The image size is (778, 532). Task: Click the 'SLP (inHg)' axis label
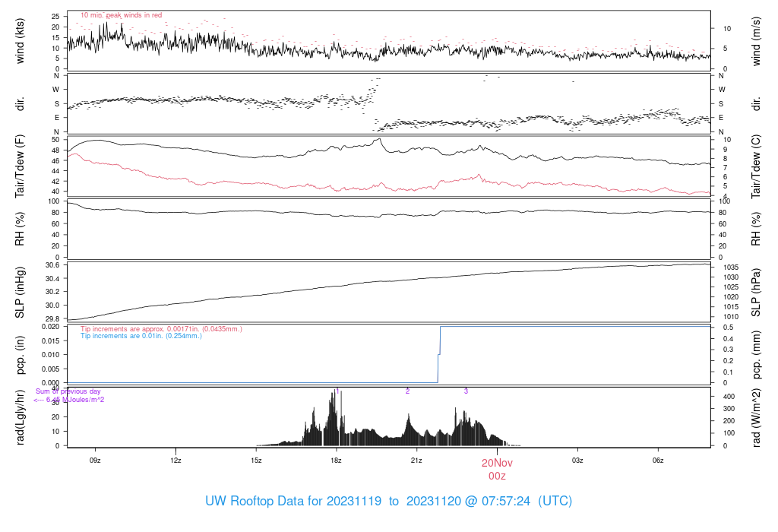[20, 293]
